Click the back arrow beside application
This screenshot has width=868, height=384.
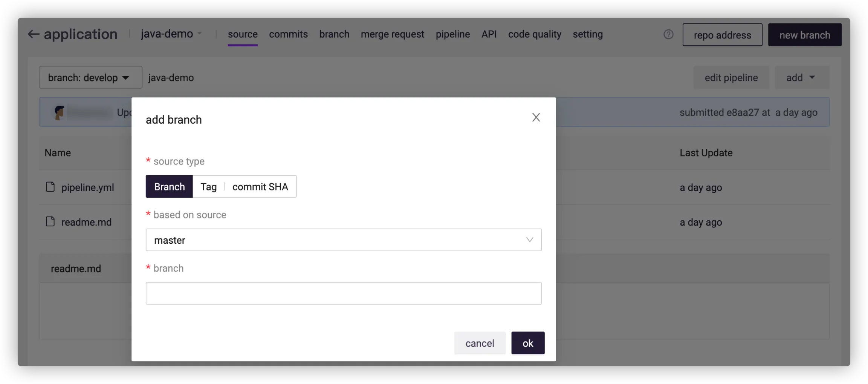coord(34,34)
